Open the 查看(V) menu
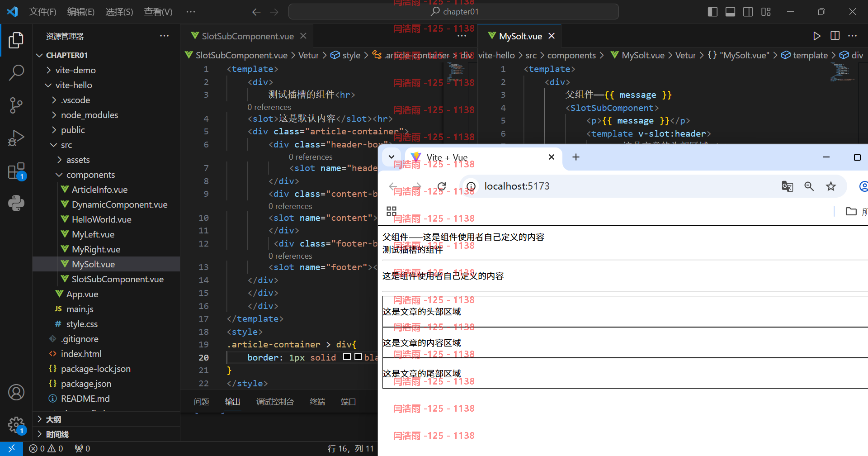Image resolution: width=868 pixels, height=456 pixels. tap(158, 12)
